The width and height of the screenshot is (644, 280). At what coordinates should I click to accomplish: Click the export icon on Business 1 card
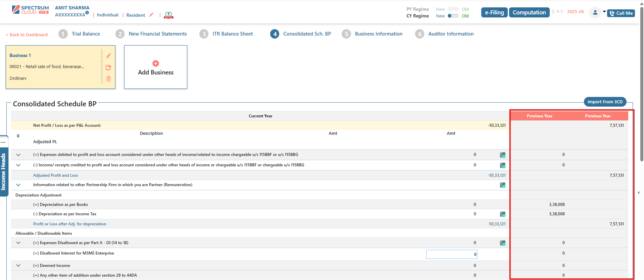[108, 67]
